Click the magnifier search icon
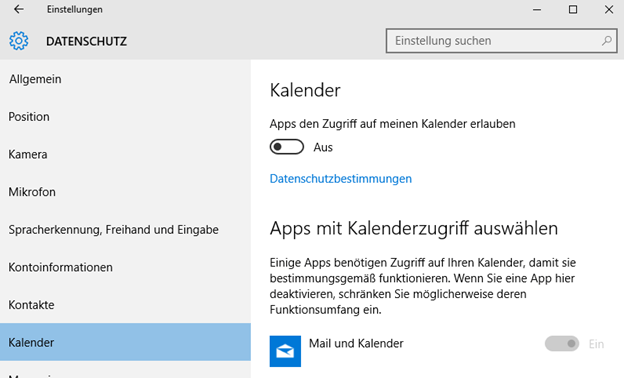 coord(606,41)
